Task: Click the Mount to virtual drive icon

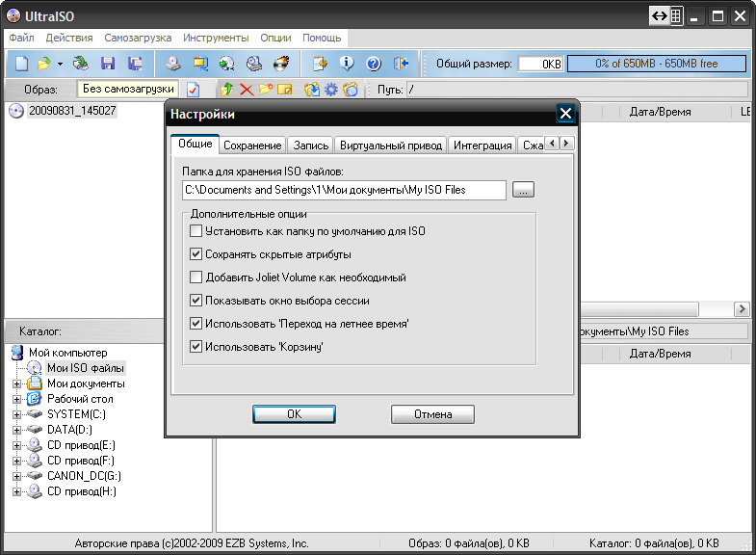Action: pyautogui.click(x=254, y=64)
